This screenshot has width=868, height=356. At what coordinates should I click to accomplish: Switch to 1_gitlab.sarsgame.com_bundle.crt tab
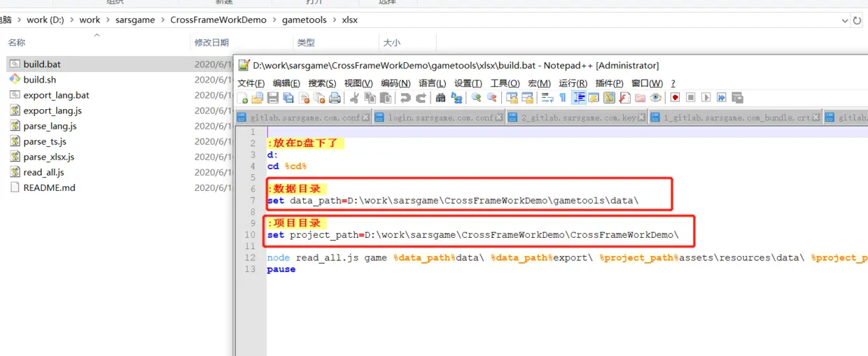734,118
